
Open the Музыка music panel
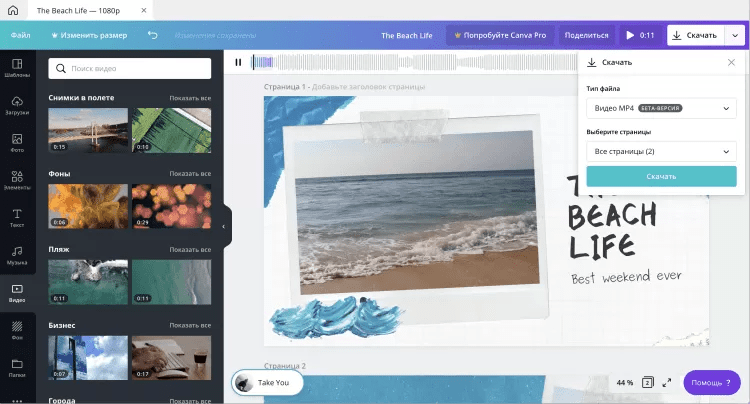tap(17, 255)
